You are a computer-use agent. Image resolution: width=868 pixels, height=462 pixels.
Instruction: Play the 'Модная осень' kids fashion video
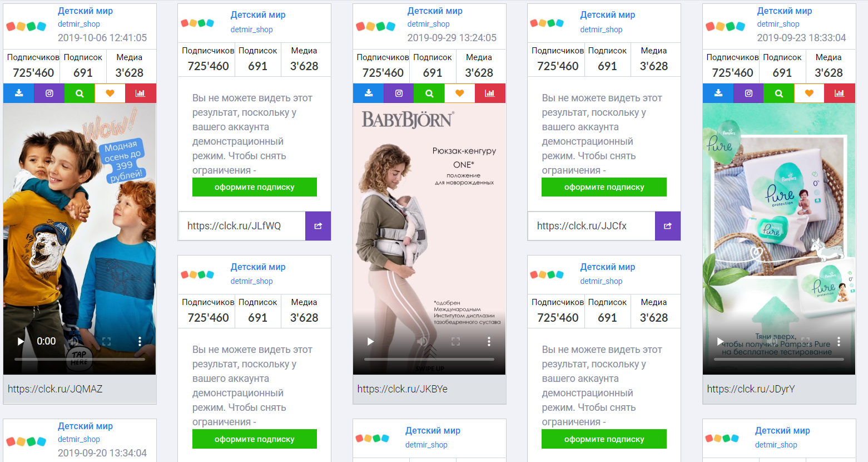pyautogui.click(x=21, y=341)
